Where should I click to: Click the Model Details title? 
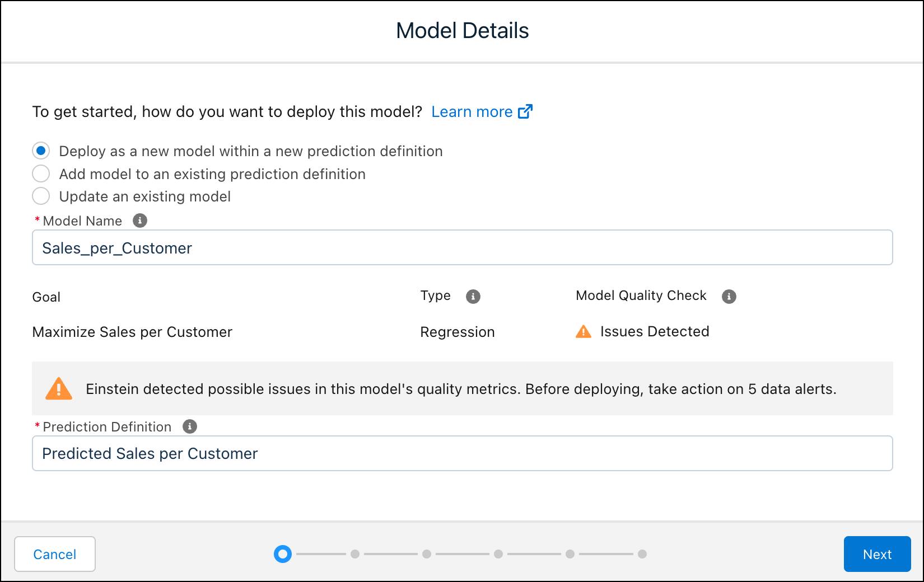tap(461, 30)
